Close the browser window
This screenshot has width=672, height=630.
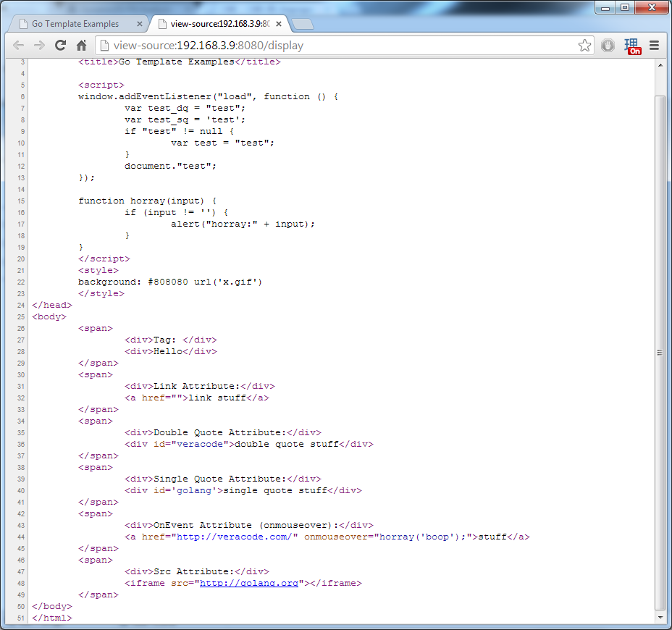[x=652, y=7]
